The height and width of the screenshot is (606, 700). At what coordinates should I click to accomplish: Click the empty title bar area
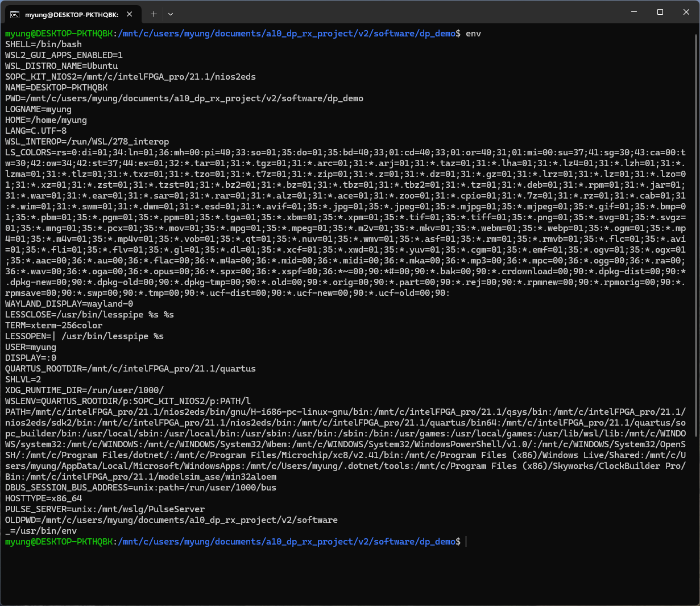point(398,13)
